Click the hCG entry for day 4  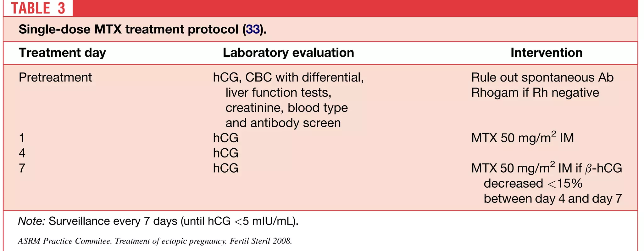(x=225, y=153)
